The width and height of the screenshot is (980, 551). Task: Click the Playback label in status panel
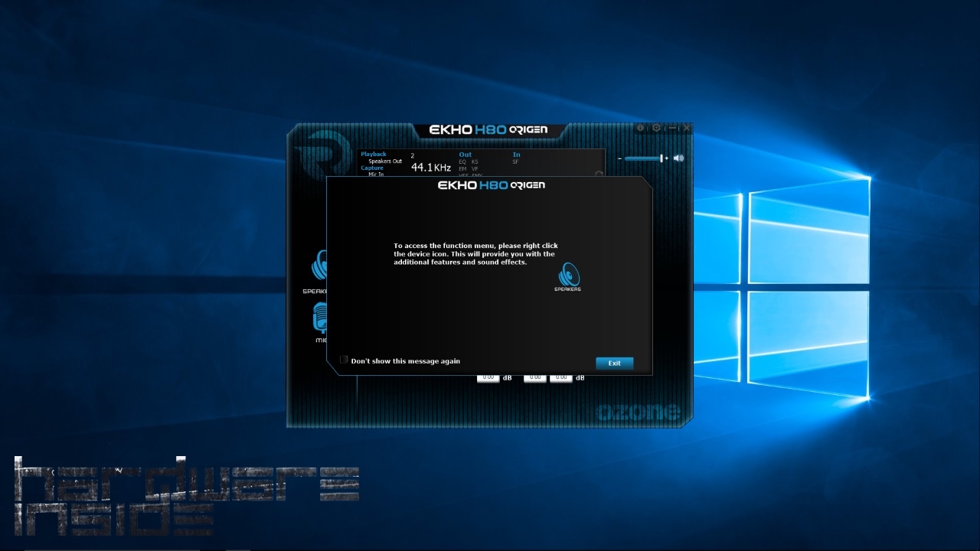tap(374, 155)
